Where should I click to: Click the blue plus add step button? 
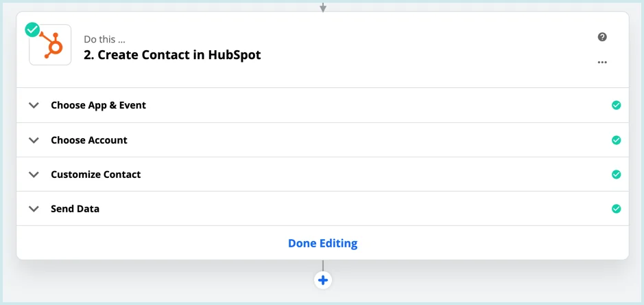tap(323, 280)
